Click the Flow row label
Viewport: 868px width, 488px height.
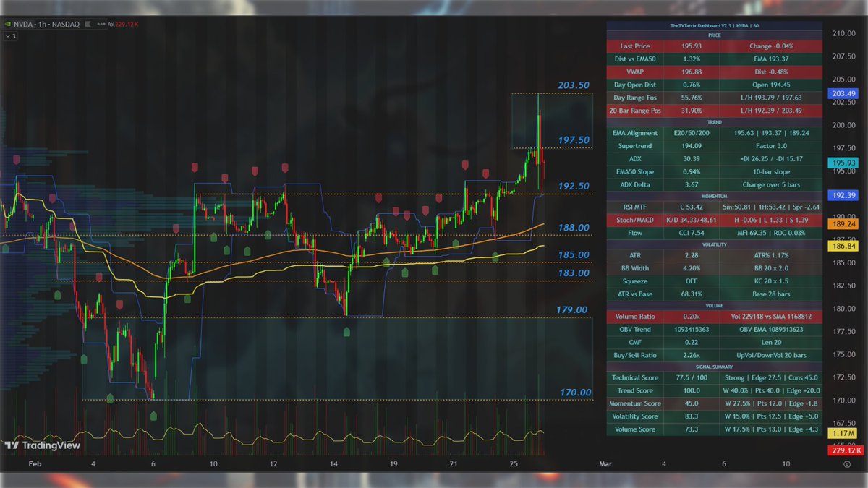coord(635,233)
